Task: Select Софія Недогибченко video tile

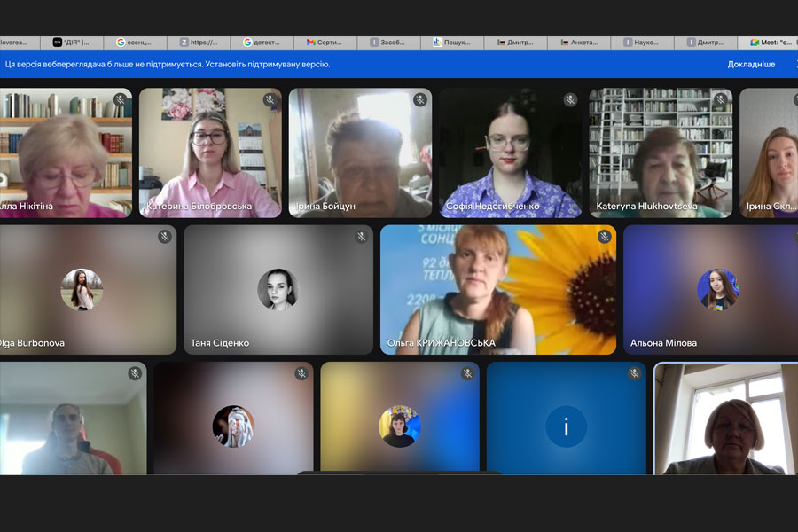Action: (x=511, y=153)
